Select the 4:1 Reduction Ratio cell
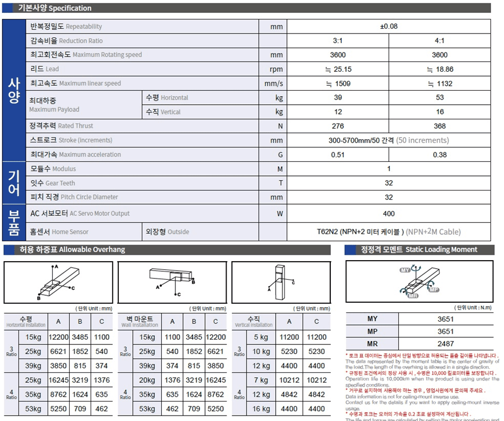 [x=439, y=40]
